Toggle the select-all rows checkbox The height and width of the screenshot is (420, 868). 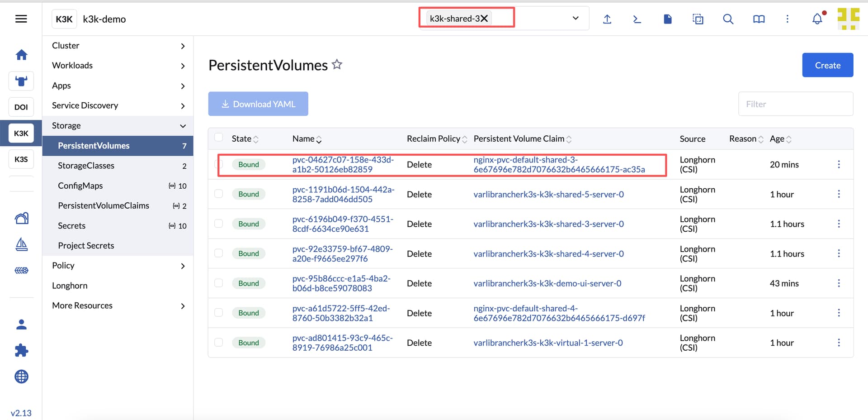click(x=219, y=138)
